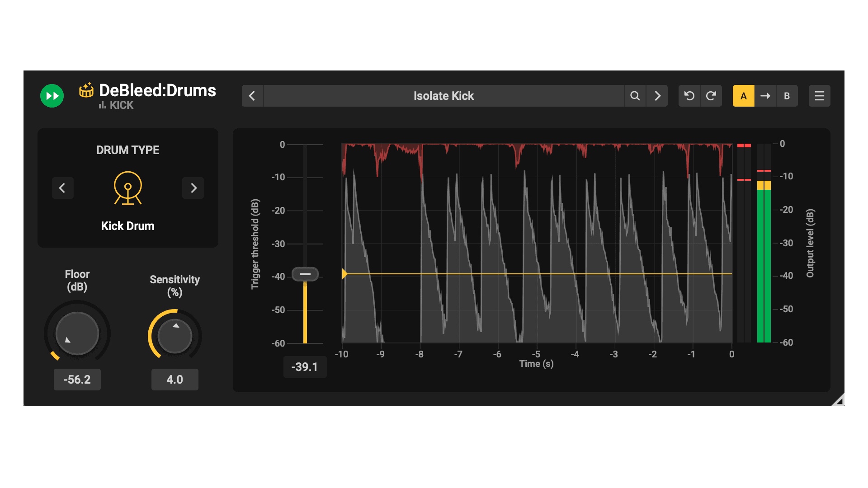Click the undo arrow icon
Viewport: 868px width, 488px height.
coord(689,96)
